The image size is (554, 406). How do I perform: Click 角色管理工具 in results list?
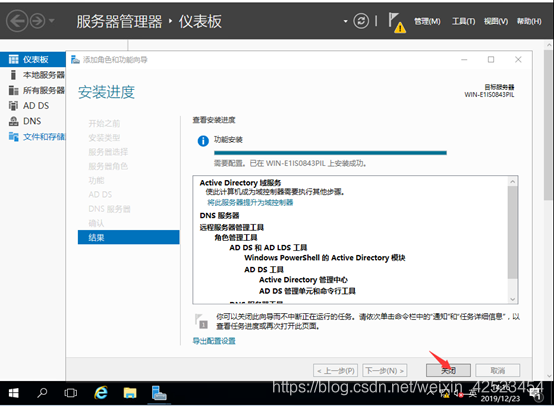tap(236, 237)
